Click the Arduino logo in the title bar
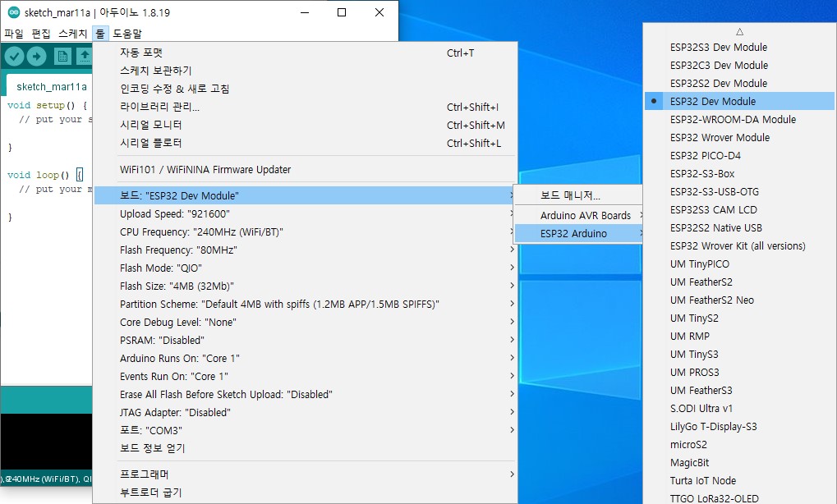837x504 pixels. coord(14,12)
